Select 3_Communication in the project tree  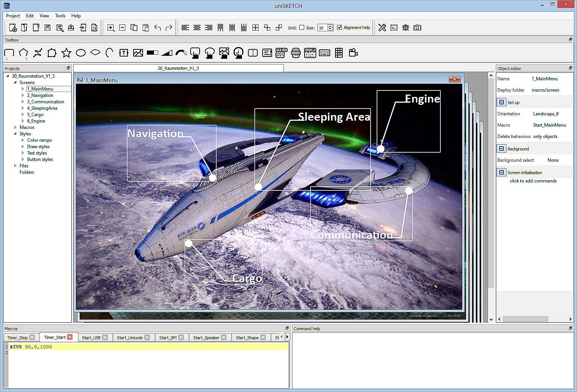tap(45, 102)
